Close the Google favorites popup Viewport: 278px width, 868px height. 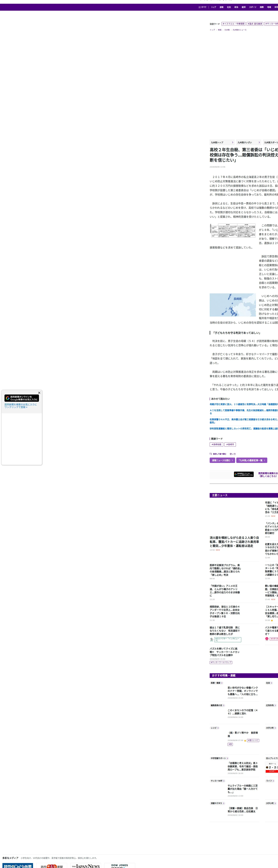pyautogui.click(x=39, y=393)
